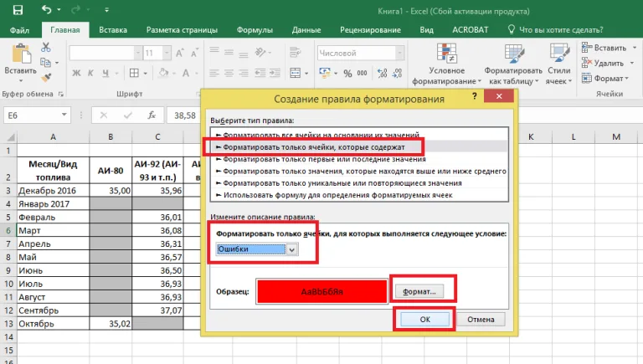Viewport: 643px width, 364px height.
Task: Copy selection with the copy icon
Action: pyautogui.click(x=45, y=62)
